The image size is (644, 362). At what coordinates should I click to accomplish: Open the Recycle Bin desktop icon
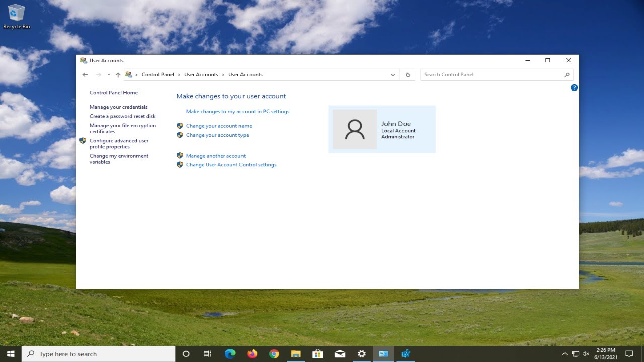(x=16, y=17)
